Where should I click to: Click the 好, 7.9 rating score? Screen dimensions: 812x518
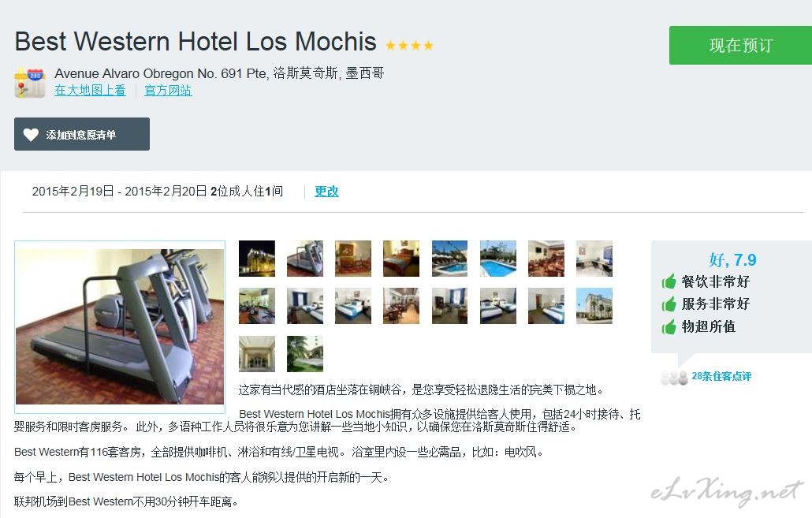[732, 259]
